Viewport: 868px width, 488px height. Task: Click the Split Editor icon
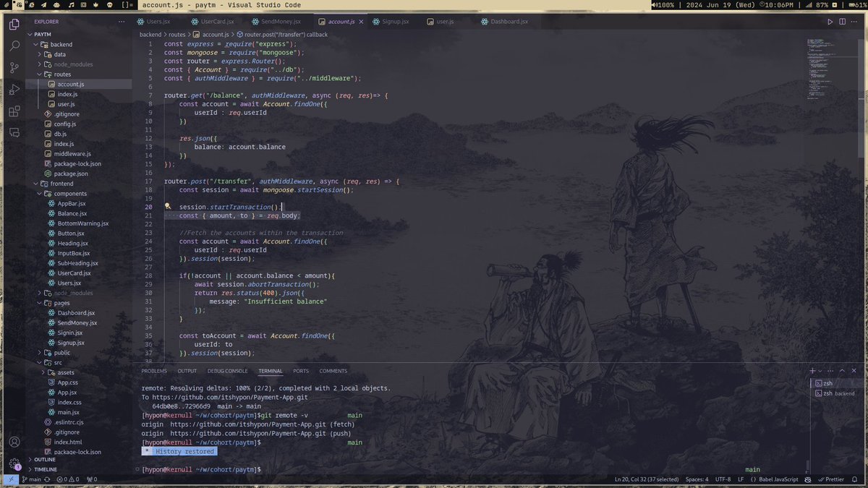(843, 22)
